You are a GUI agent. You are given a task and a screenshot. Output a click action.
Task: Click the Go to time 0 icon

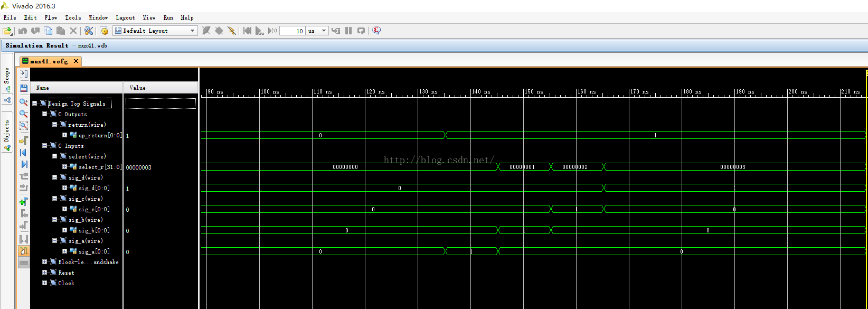pyautogui.click(x=24, y=153)
